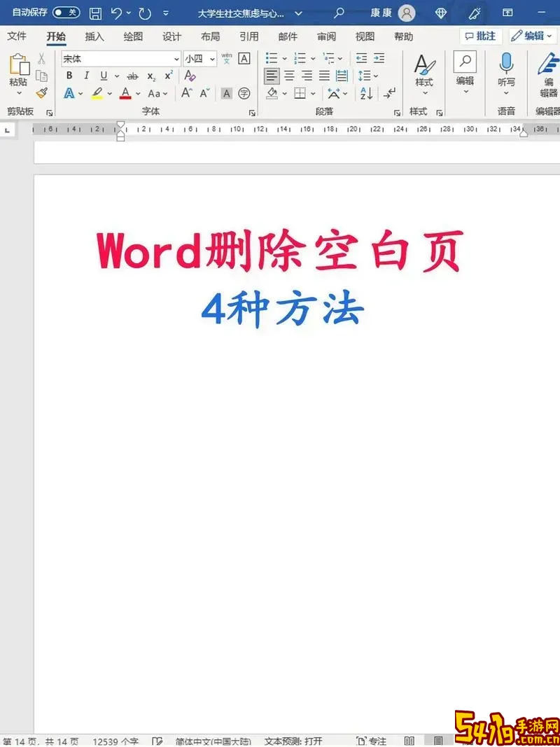Click the character border A icon
The height and width of the screenshot is (747, 560).
point(244,58)
